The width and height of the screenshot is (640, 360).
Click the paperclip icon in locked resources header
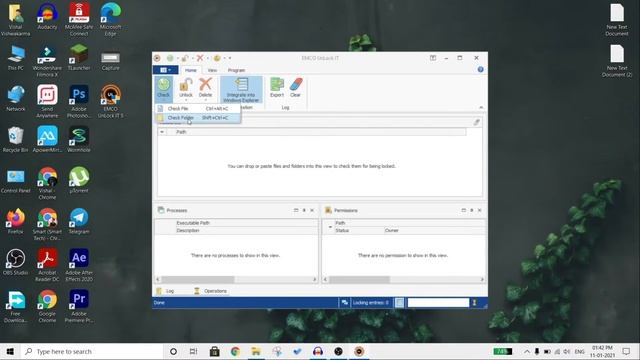coord(476,122)
